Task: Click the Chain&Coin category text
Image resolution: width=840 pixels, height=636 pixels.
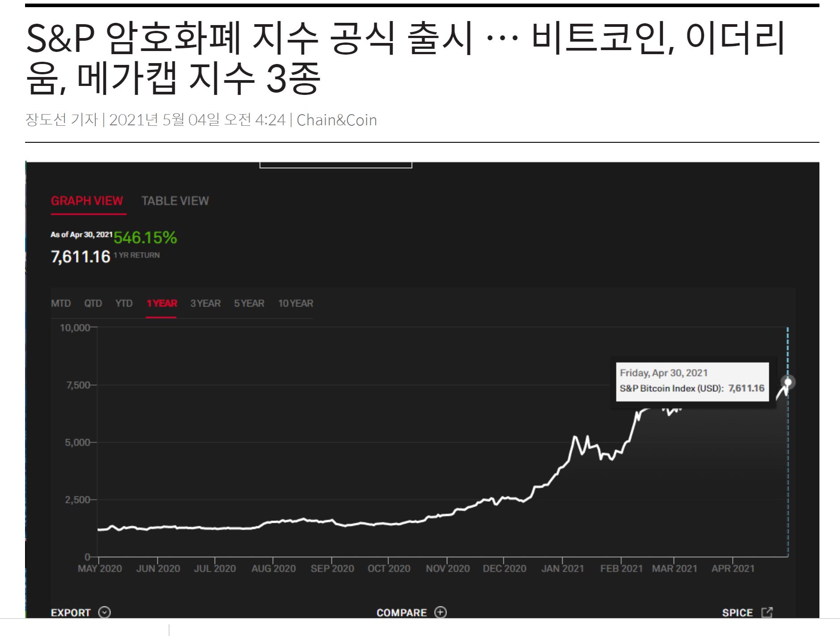Action: click(337, 120)
